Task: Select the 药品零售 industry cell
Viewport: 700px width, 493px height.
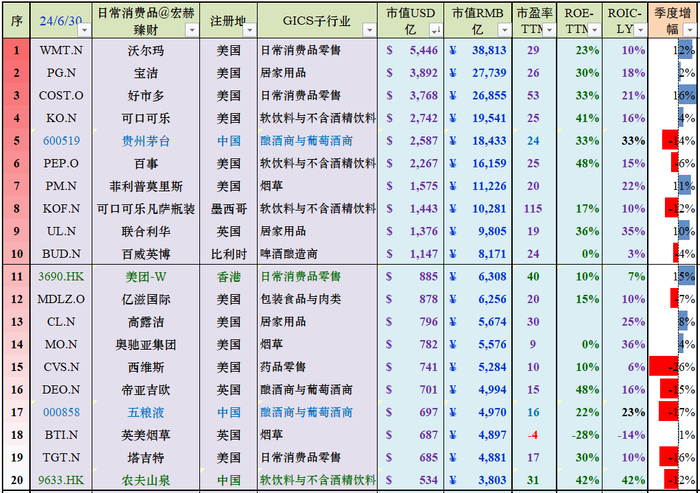Action: [317, 367]
